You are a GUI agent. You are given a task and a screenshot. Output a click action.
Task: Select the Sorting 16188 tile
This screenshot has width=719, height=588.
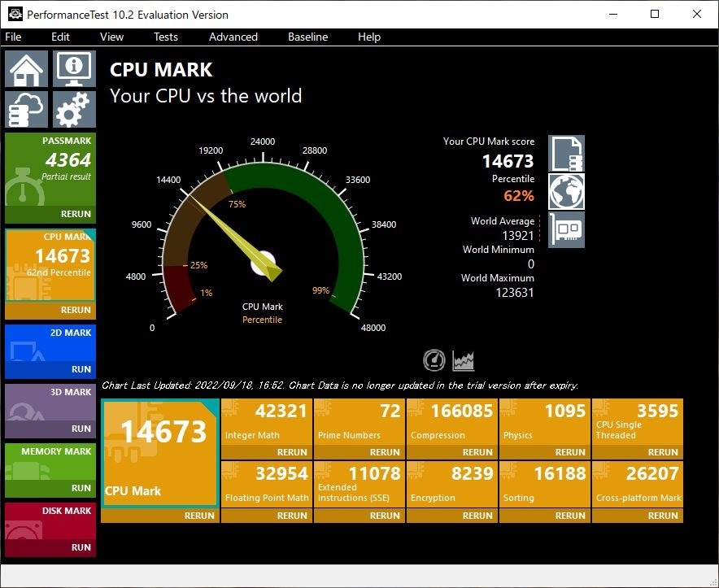(x=545, y=485)
